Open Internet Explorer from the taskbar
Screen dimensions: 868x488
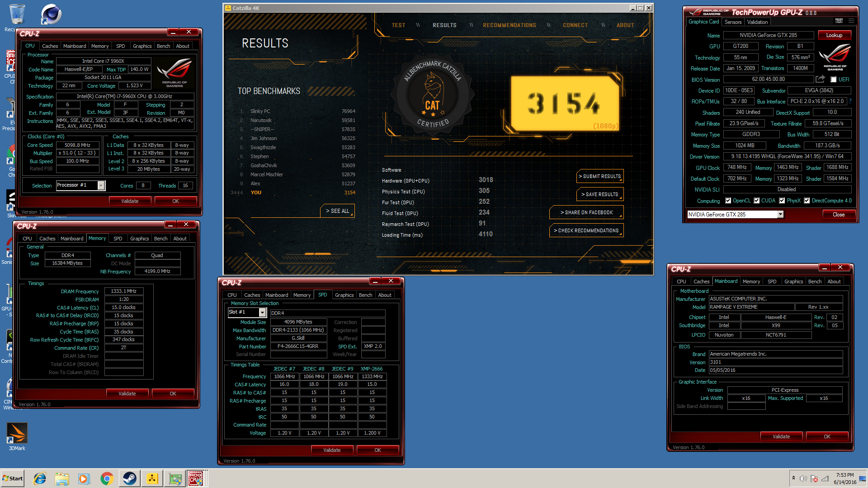[40, 479]
